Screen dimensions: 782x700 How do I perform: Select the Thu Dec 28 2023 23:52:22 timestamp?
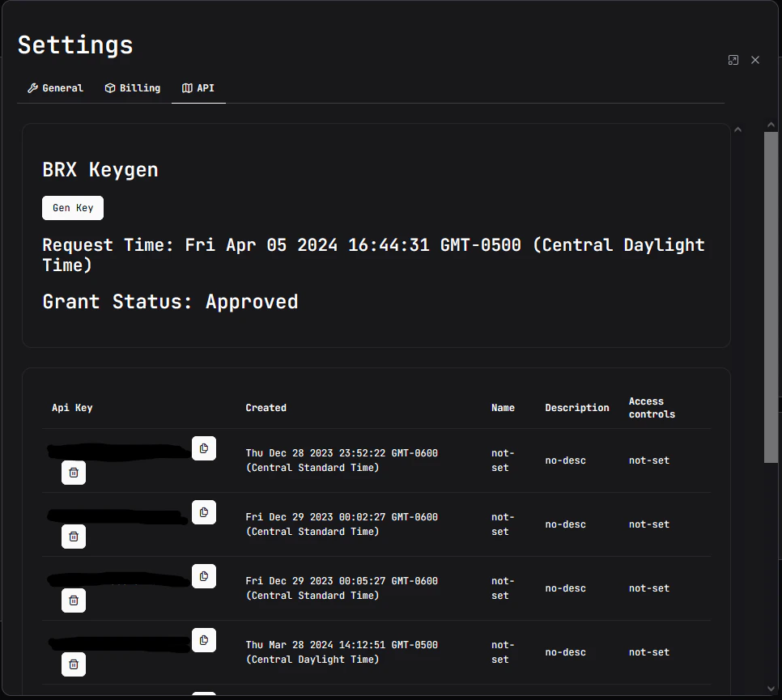coord(342,460)
